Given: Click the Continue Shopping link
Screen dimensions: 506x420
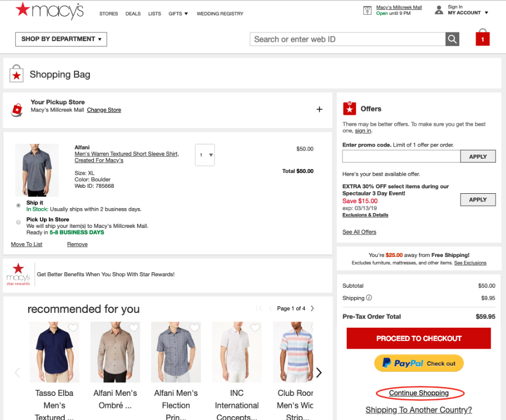Looking at the screenshot, I should tap(419, 393).
